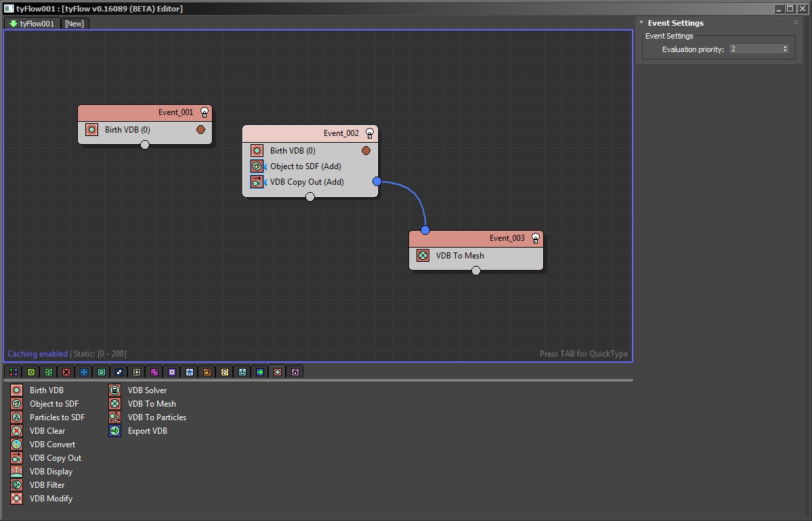Collapse the Event Settings rollout

pos(641,23)
